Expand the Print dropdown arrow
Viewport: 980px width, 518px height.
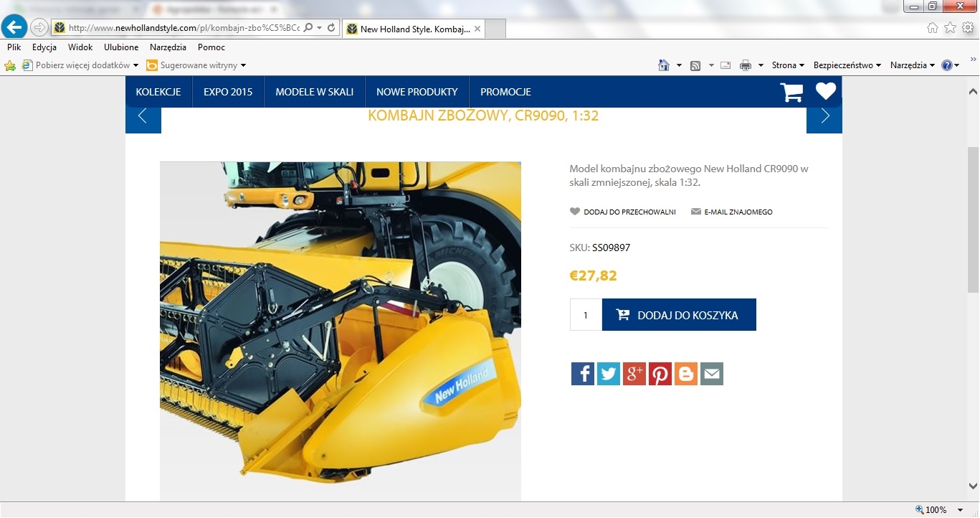pyautogui.click(x=761, y=65)
